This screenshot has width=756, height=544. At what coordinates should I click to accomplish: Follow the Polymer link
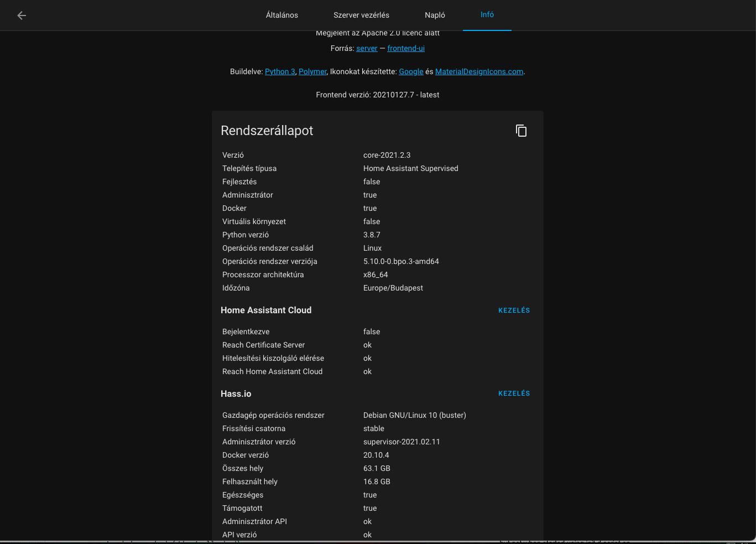(x=312, y=71)
